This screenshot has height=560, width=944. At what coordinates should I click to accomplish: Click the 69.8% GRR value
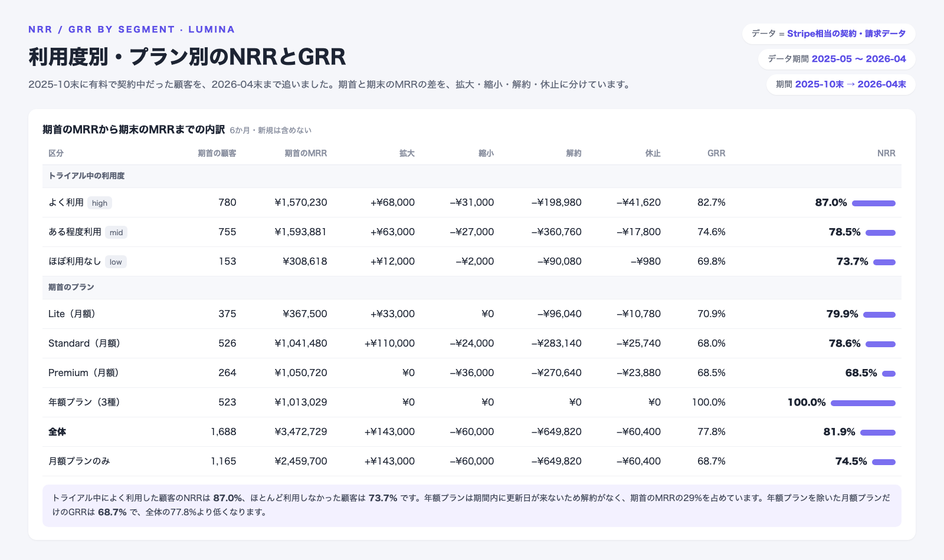(712, 262)
